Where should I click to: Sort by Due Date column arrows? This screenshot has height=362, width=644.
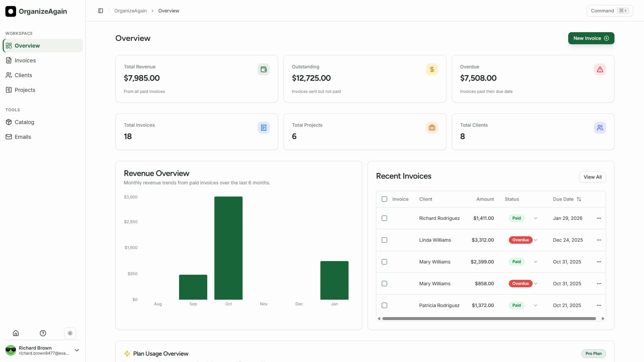[579, 199]
